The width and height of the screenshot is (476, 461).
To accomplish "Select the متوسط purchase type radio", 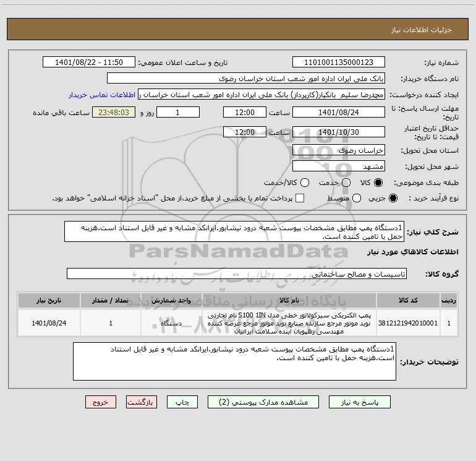I will click(357, 198).
